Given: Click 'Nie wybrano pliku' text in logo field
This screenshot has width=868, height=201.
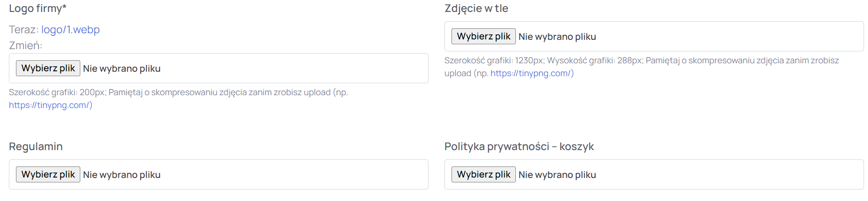Looking at the screenshot, I should 122,69.
